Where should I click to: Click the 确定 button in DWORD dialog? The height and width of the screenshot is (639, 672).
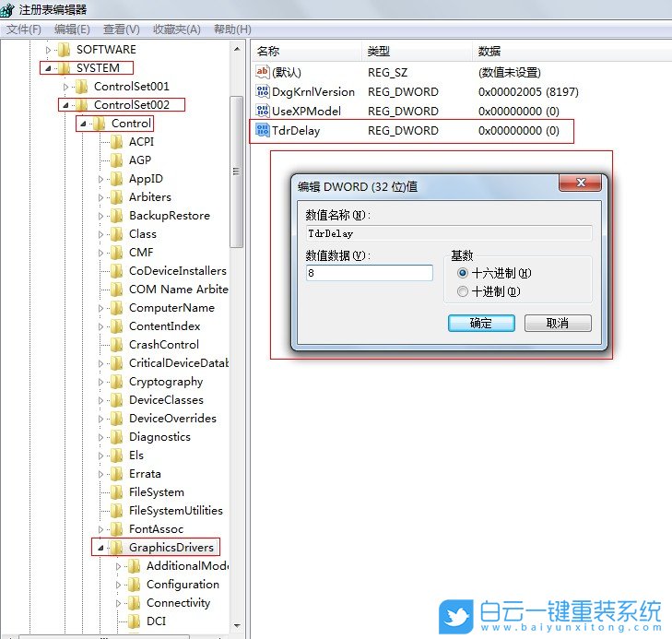coord(481,323)
